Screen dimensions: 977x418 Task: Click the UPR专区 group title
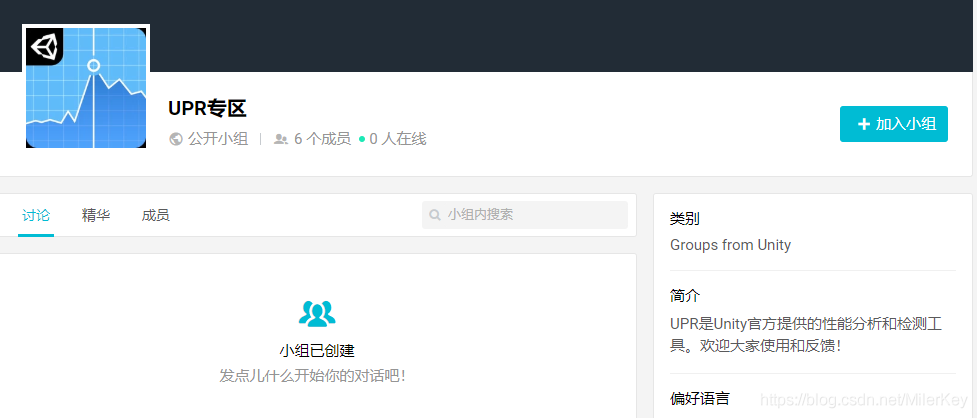pos(207,108)
